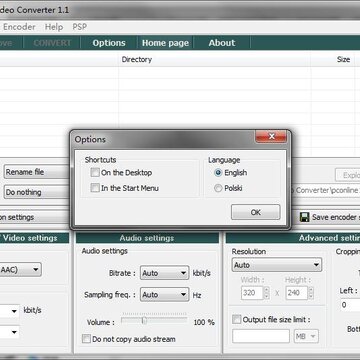Click the green floppy Save encoder icon
This screenshot has width=360, height=360.
point(304,217)
